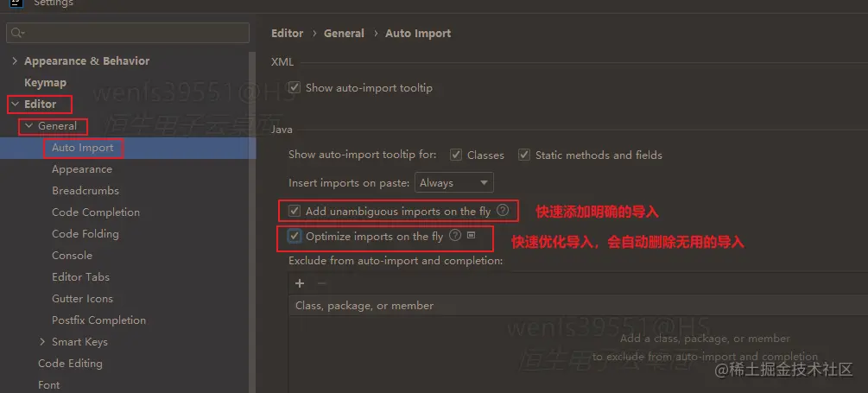This screenshot has width=868, height=393.
Task: Open the Insert imports on paste dropdown
Action: (x=454, y=182)
